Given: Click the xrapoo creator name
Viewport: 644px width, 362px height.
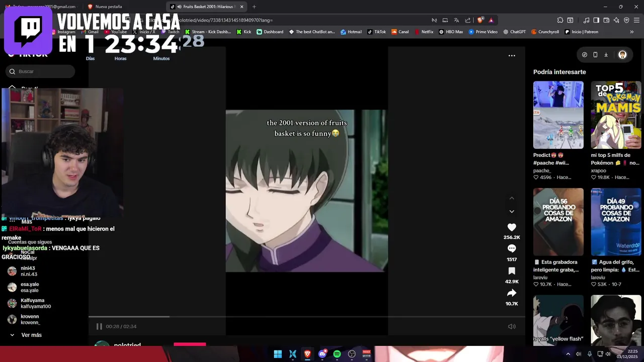Looking at the screenshot, I should pos(599,170).
